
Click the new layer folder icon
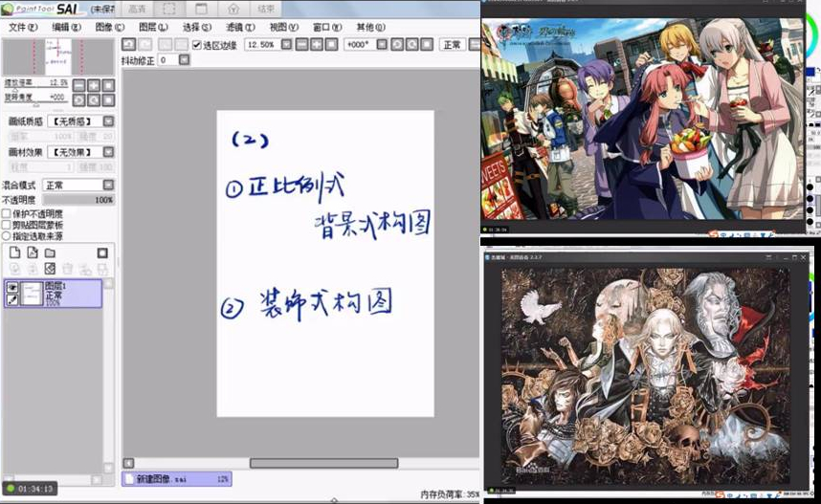50,252
